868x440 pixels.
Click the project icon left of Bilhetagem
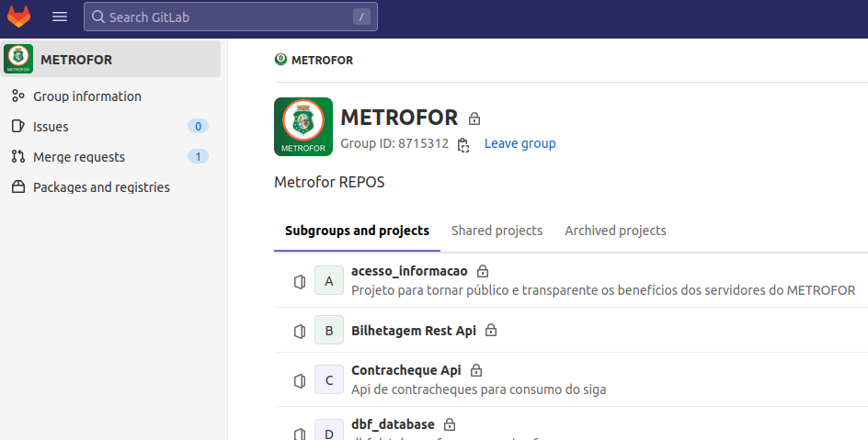pyautogui.click(x=300, y=331)
